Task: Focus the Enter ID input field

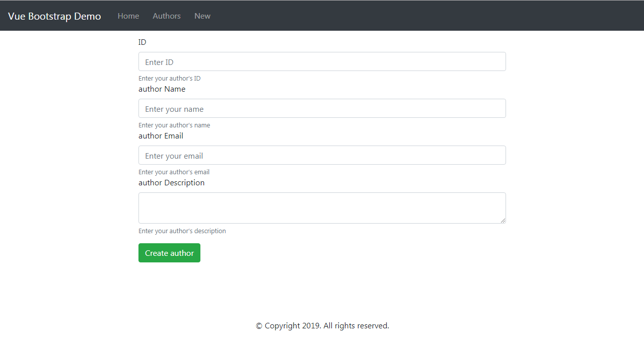Action: point(322,61)
